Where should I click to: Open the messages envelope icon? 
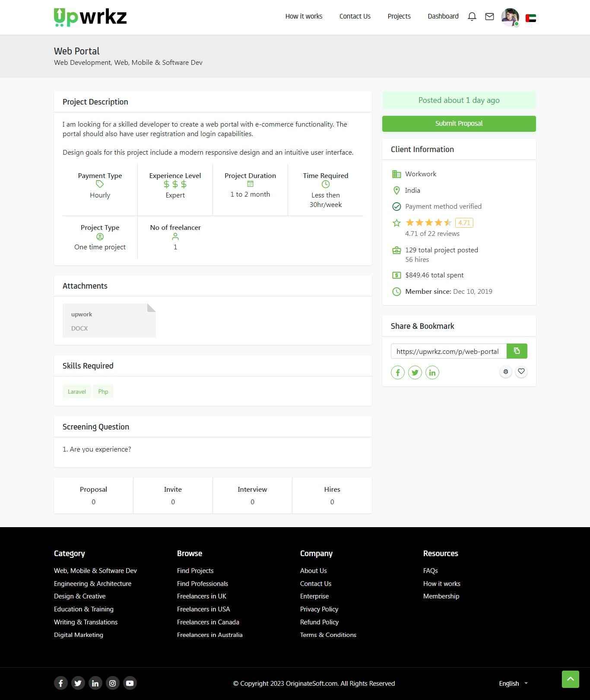pos(489,17)
